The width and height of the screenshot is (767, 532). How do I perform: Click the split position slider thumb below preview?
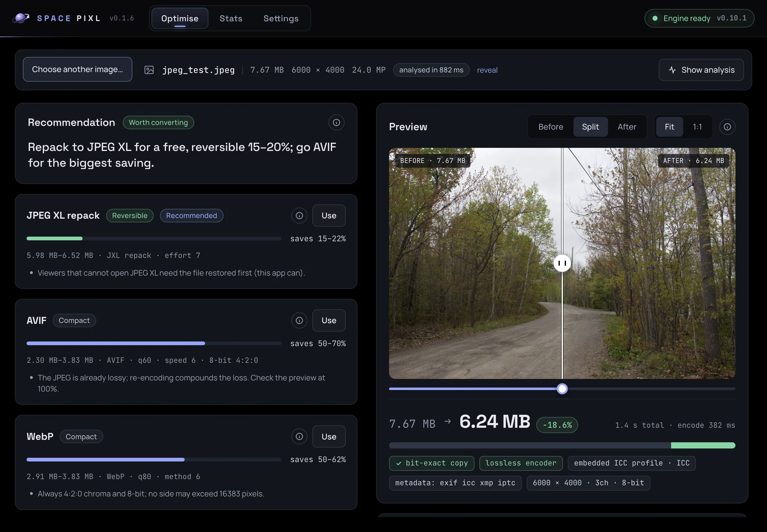click(x=562, y=389)
